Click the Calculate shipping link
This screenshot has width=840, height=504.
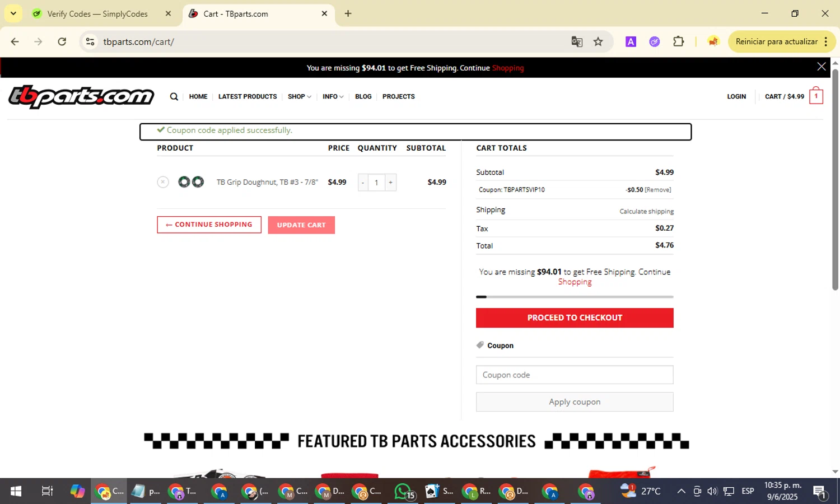[x=646, y=211]
